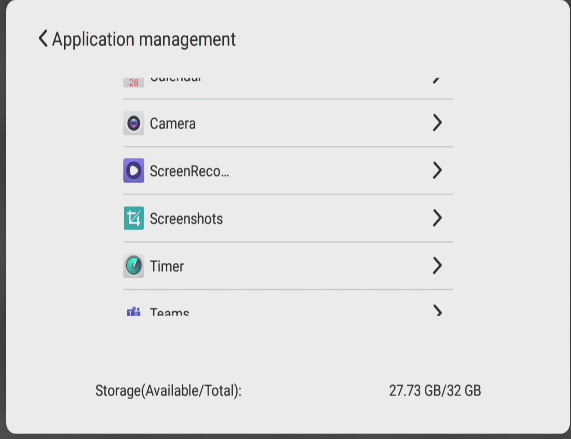Screen dimensions: 571x439
Task: Click the Storage(Available/Total) label
Action: tap(168, 391)
